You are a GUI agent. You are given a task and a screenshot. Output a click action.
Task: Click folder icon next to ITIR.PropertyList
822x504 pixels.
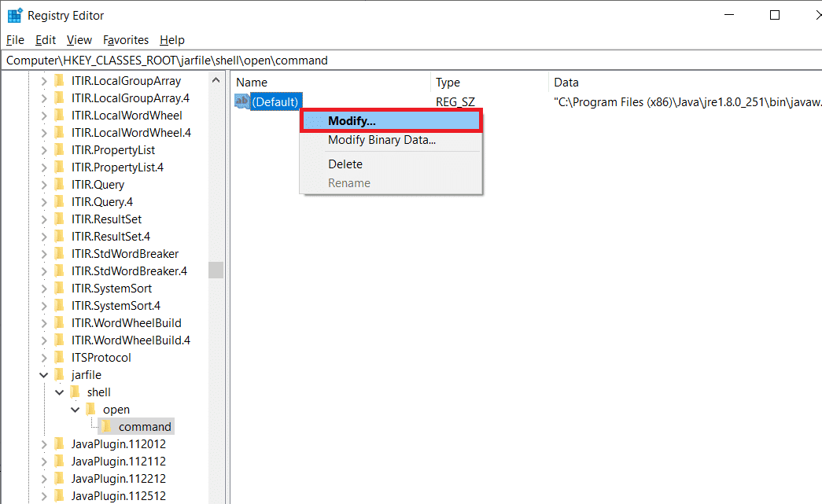60,150
